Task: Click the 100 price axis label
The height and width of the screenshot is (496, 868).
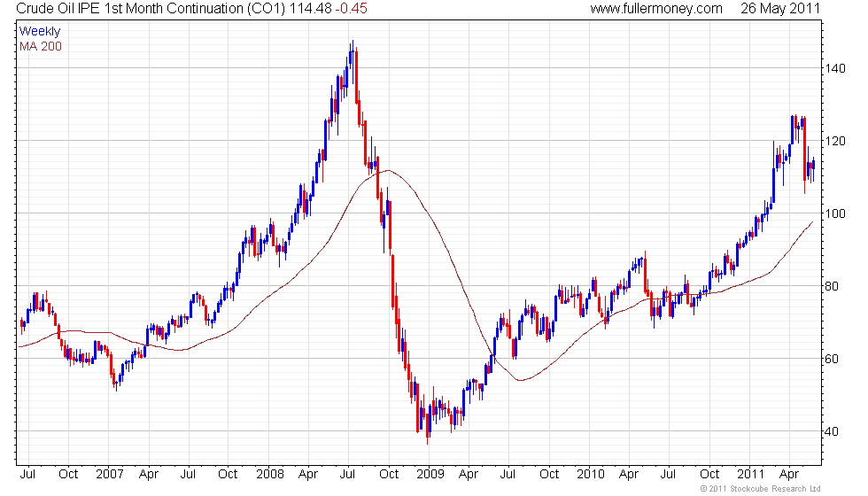Action: (x=834, y=213)
